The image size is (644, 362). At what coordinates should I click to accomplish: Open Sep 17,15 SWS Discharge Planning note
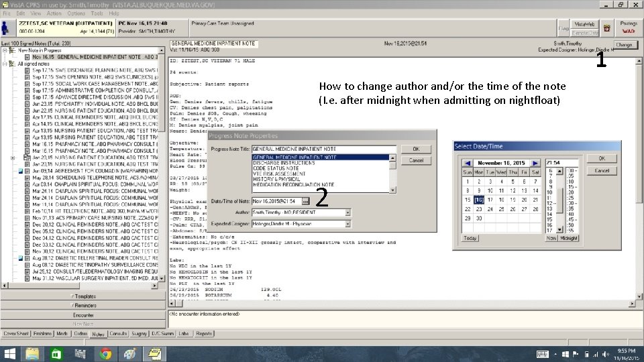click(x=95, y=70)
